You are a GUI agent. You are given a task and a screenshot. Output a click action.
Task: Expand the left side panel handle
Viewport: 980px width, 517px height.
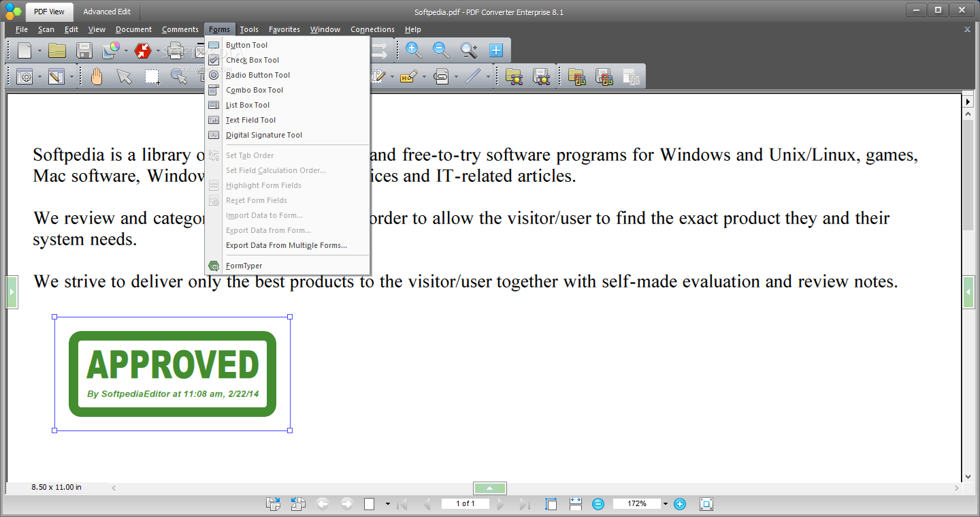pyautogui.click(x=12, y=292)
